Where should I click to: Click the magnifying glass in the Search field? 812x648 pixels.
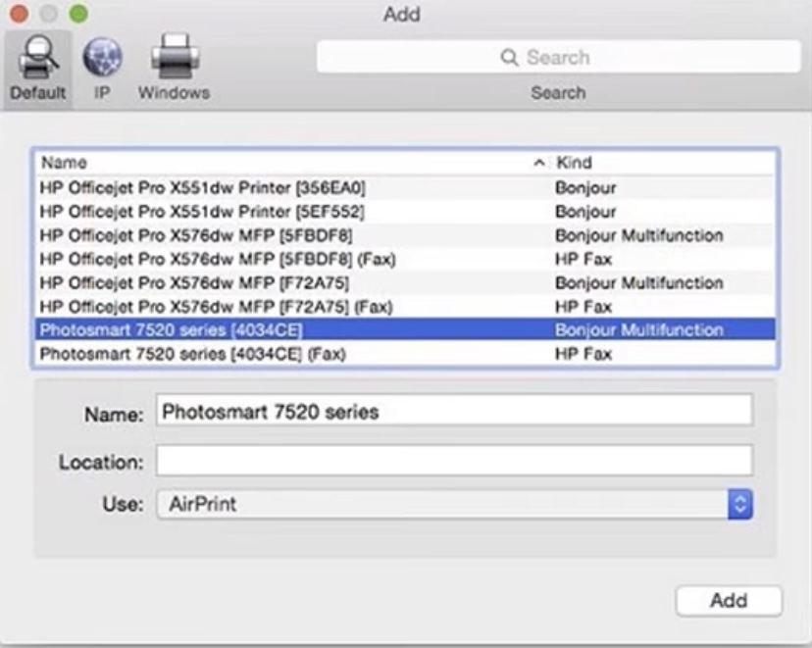pyautogui.click(x=508, y=59)
